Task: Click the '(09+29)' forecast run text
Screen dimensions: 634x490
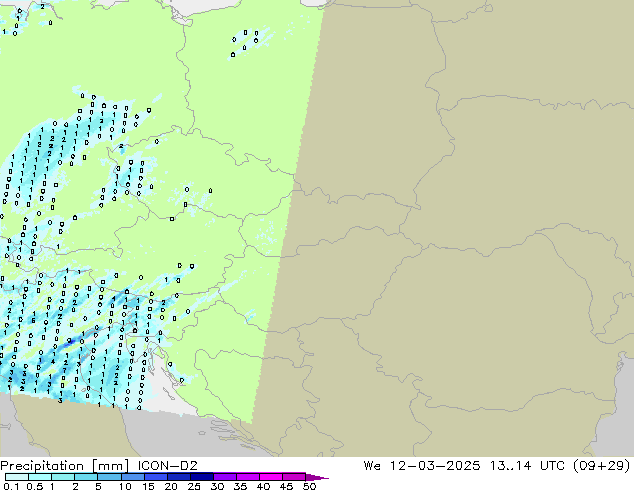Action: tap(602, 465)
